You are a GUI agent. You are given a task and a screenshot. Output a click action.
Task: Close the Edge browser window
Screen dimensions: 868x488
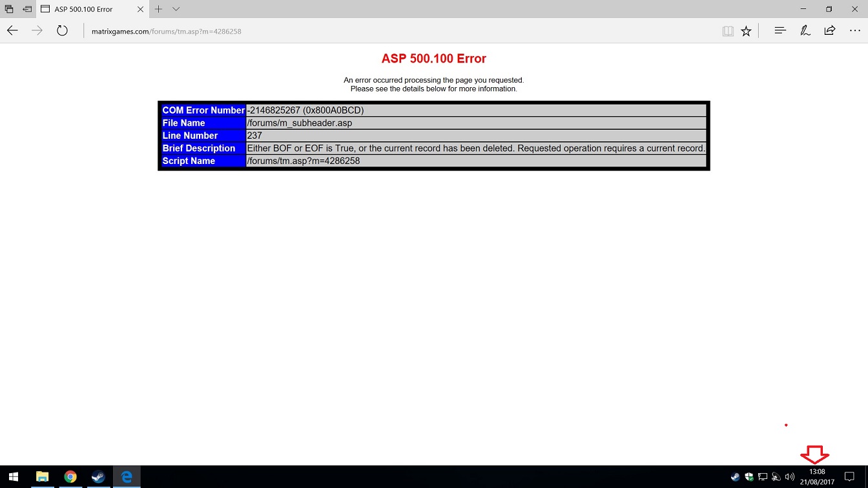[x=855, y=9]
